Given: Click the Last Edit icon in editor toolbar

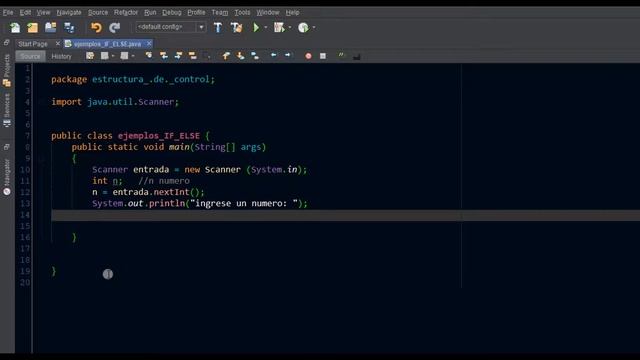Looking at the screenshot, I should point(90,56).
